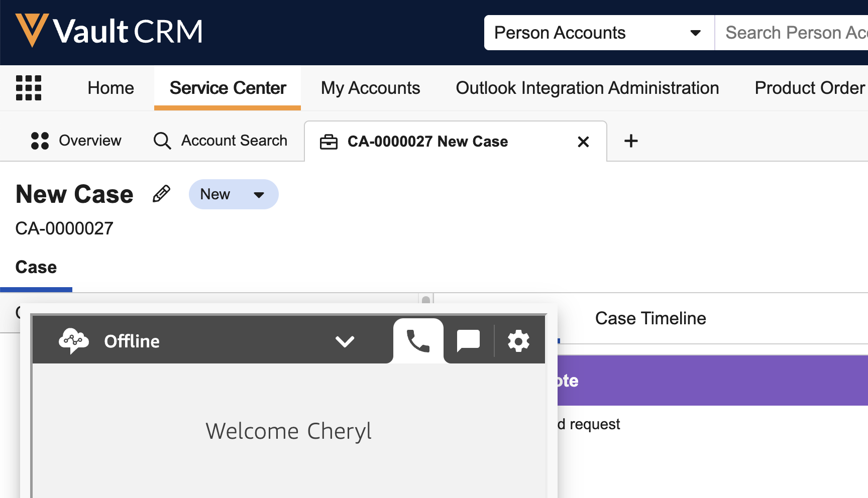Open the Account Search subtab
Image resolution: width=868 pixels, height=498 pixels.
[221, 141]
